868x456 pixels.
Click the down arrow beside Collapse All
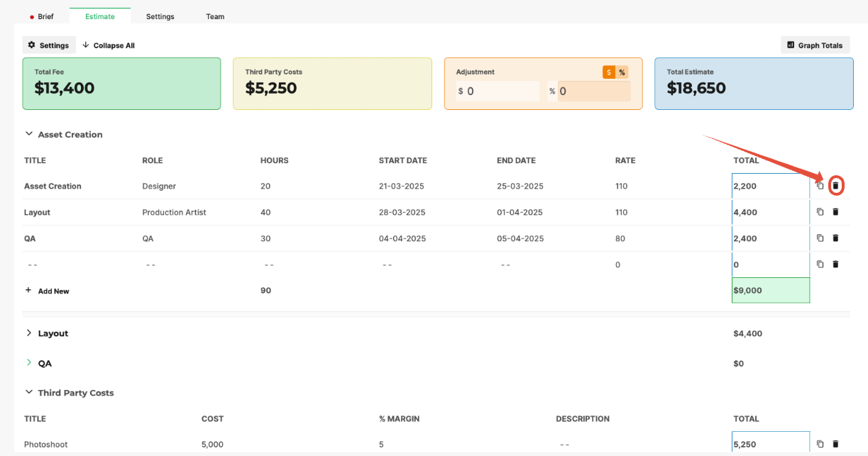point(86,45)
